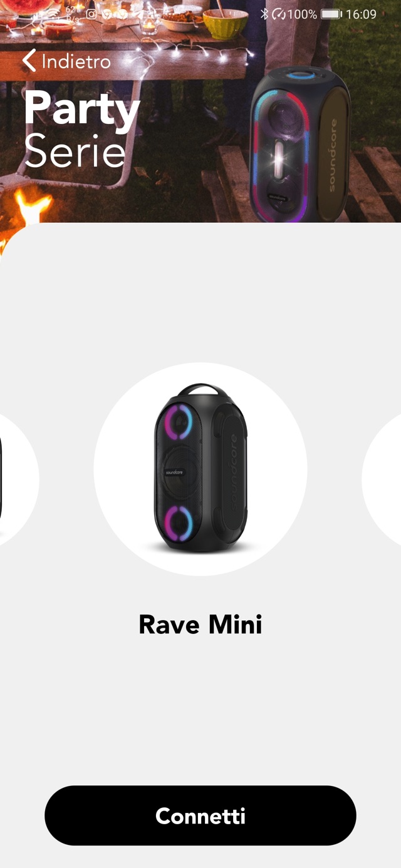Tap the back chevron arrow
Image resolution: width=401 pixels, height=868 pixels.
point(29,61)
